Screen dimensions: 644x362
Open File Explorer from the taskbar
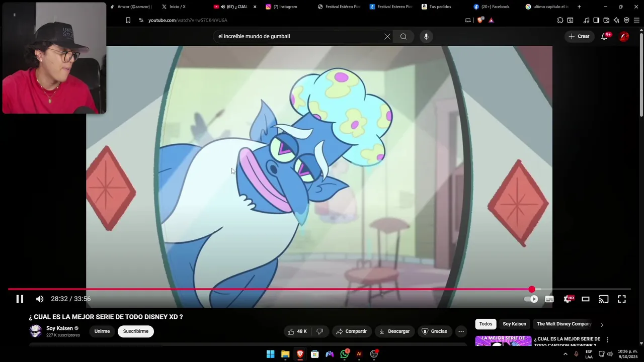(285, 354)
